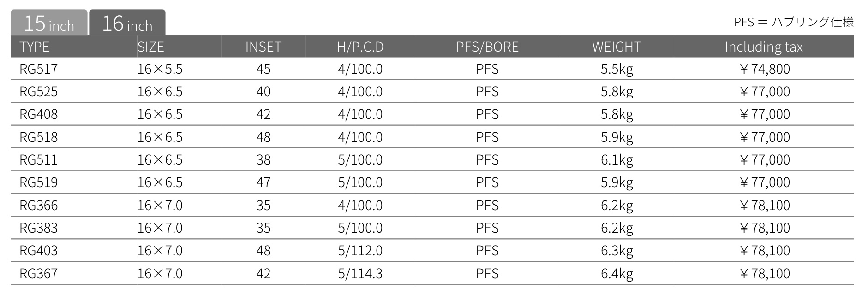Click the WEIGHT column header
This screenshot has width=868, height=294.
(x=617, y=47)
